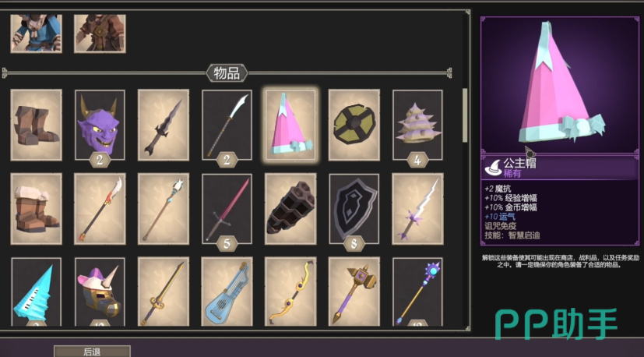Screen dimensions: 644x357
Task: Select the brown leather boots item
Action: (x=36, y=125)
